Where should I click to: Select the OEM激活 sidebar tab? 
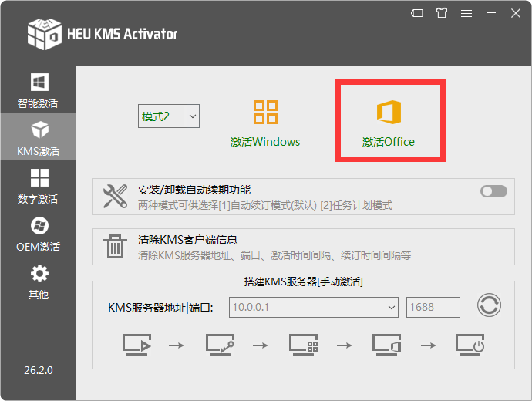coord(39,234)
